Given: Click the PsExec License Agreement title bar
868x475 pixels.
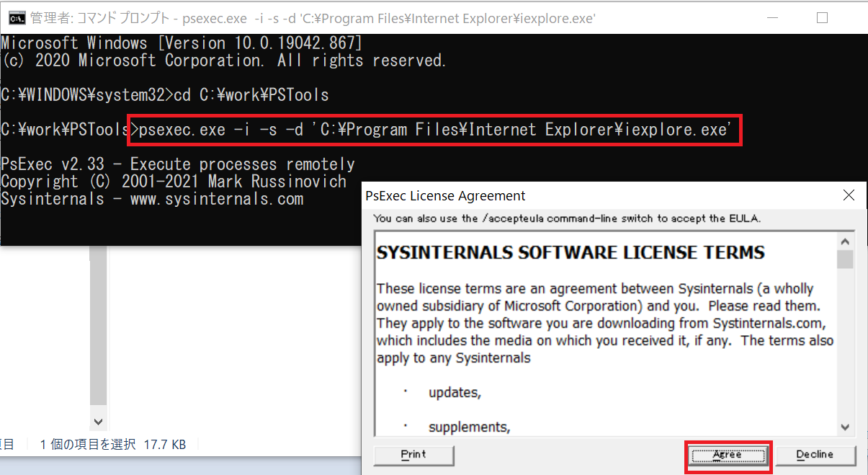Looking at the screenshot, I should click(x=504, y=195).
